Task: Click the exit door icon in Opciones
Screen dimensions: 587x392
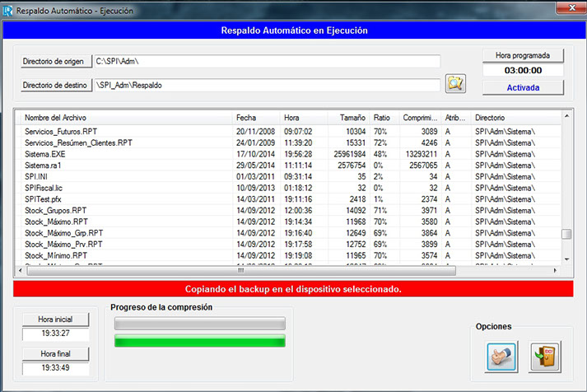Action: 543,355
